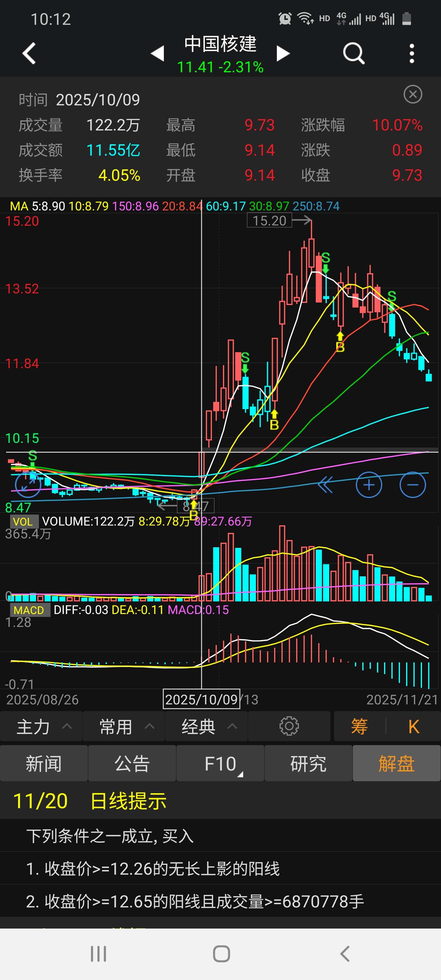
Task: Tap 下列条件之一成立, 买入 line
Action: 110,836
